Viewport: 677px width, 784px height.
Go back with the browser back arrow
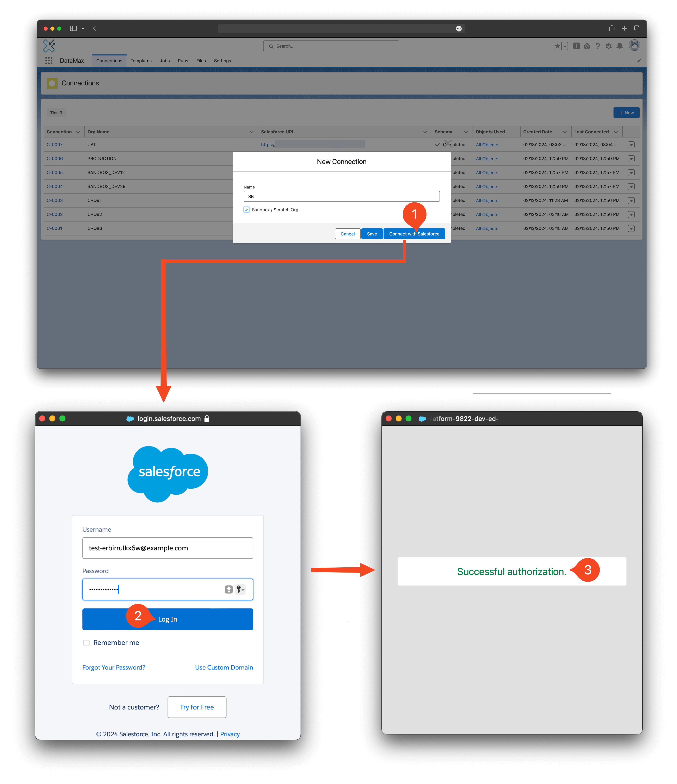(x=94, y=28)
